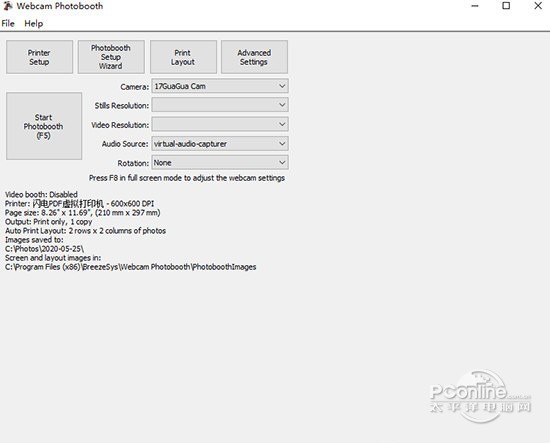The width and height of the screenshot is (550, 443).
Task: Expand the Camera dropdown
Action: point(220,86)
